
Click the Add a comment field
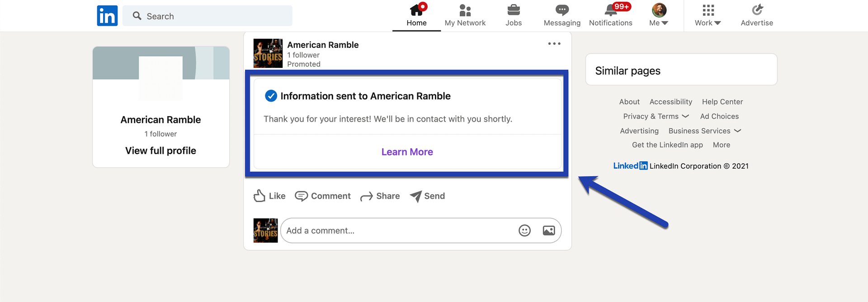(x=421, y=231)
